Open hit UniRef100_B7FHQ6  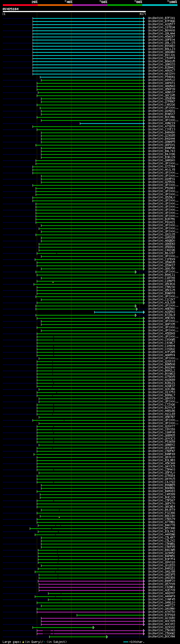(161, 21)
